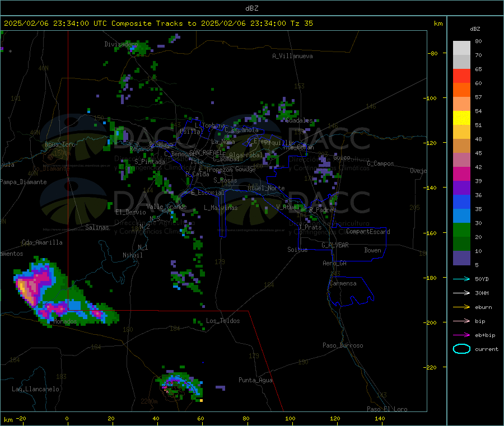Select the dark orange swatch in dBZ scale
The height and width of the screenshot is (426, 504).
[x=461, y=90]
